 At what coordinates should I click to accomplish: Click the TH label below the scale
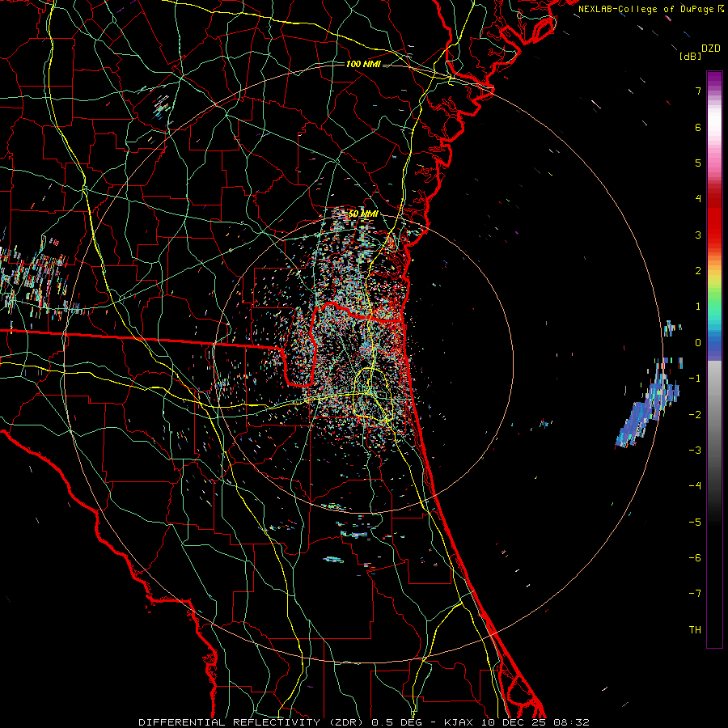pyautogui.click(x=695, y=629)
